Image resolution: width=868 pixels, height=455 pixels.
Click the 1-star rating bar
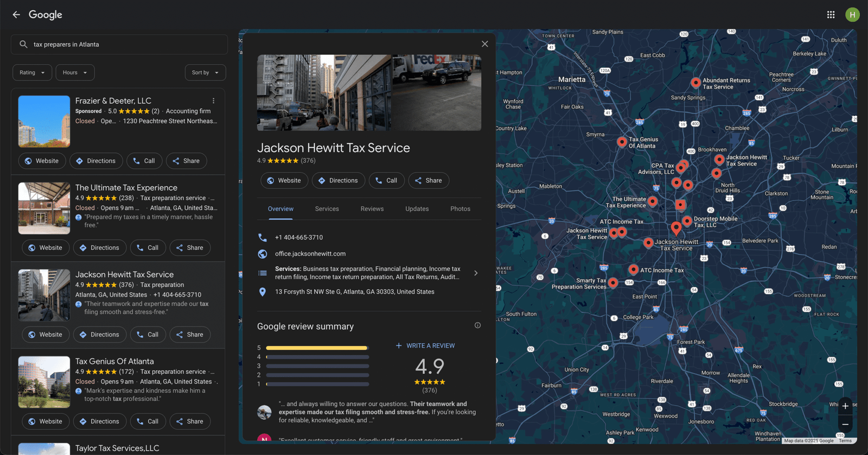(x=317, y=384)
